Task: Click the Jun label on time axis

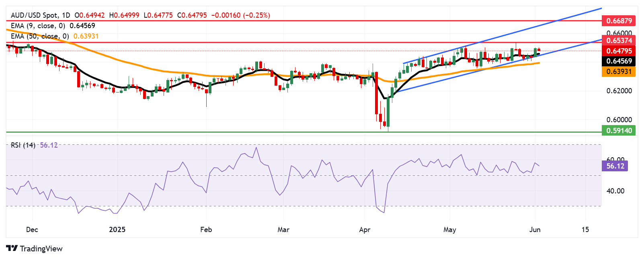Action: (535, 230)
